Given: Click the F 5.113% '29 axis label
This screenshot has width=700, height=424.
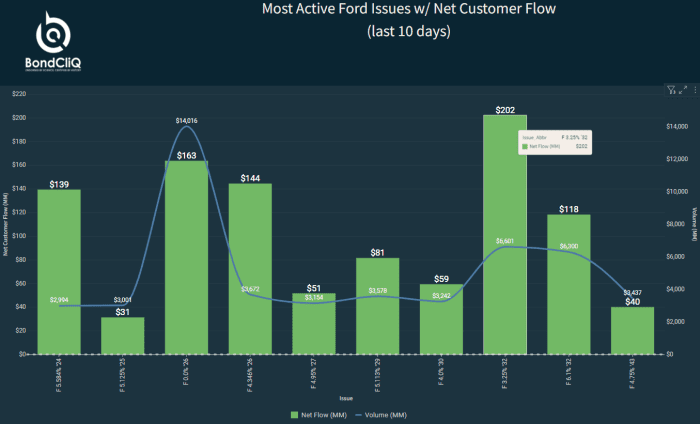Looking at the screenshot, I should pyautogui.click(x=378, y=375).
